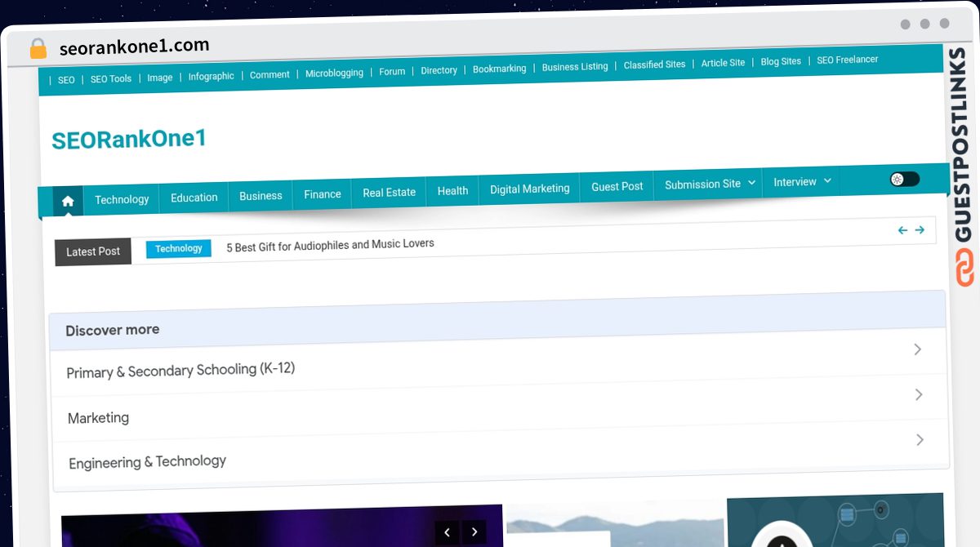Click the SEO Tools top link
The width and height of the screenshot is (980, 547).
[x=110, y=79]
